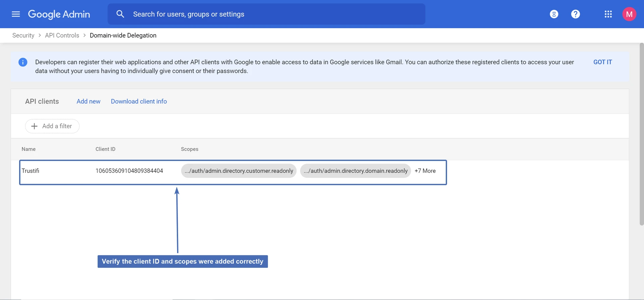Click the Scopes column header
Image resolution: width=644 pixels, height=300 pixels.
click(x=190, y=149)
